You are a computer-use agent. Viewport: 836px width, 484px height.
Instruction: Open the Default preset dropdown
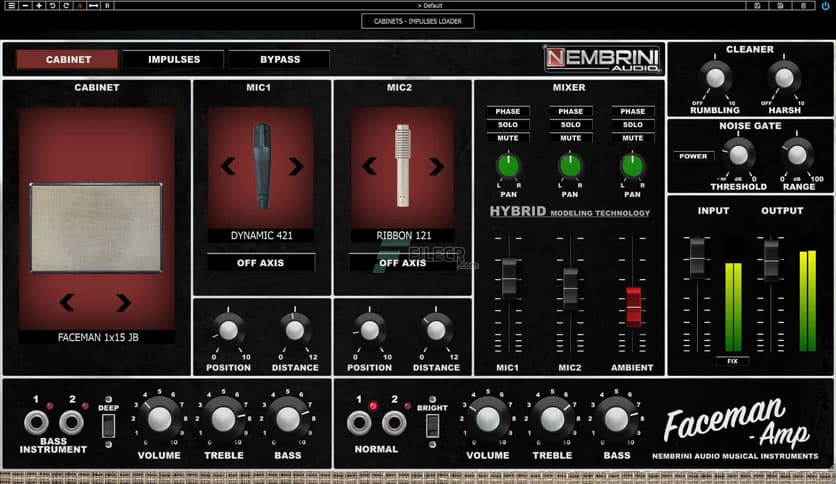430,5
